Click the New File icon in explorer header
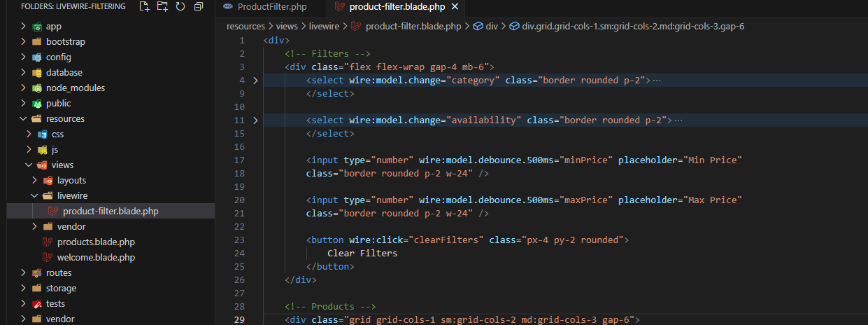The image size is (868, 325). click(144, 7)
